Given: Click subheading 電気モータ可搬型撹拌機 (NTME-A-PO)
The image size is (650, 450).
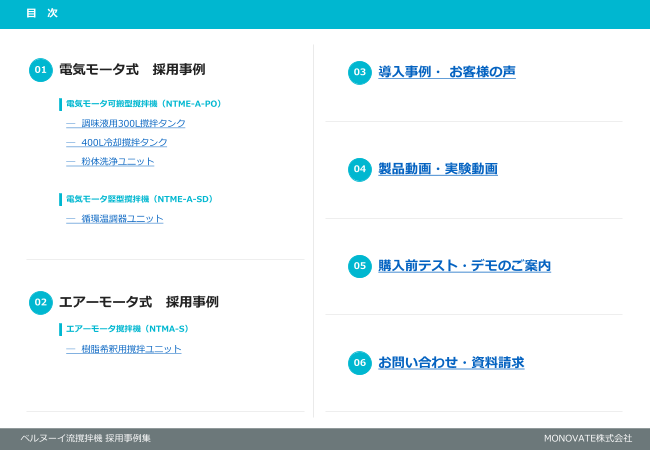Looking at the screenshot, I should click(x=143, y=104).
